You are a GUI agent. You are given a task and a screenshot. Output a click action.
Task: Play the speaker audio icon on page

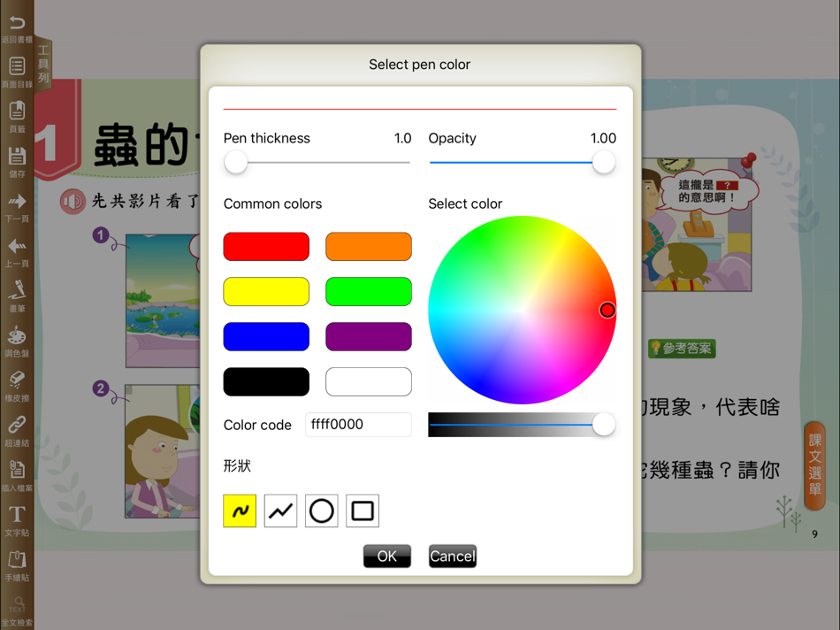[x=73, y=202]
